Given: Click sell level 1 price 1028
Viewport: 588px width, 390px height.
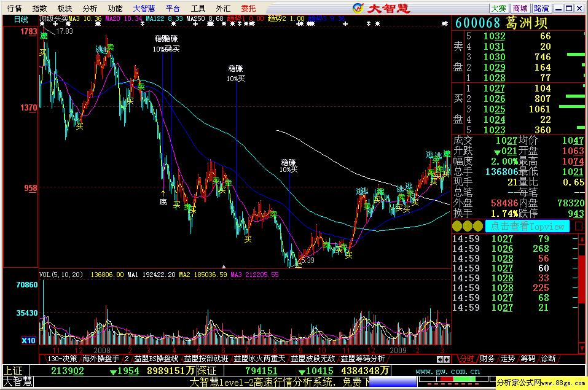Looking at the screenshot, I should coord(494,77).
